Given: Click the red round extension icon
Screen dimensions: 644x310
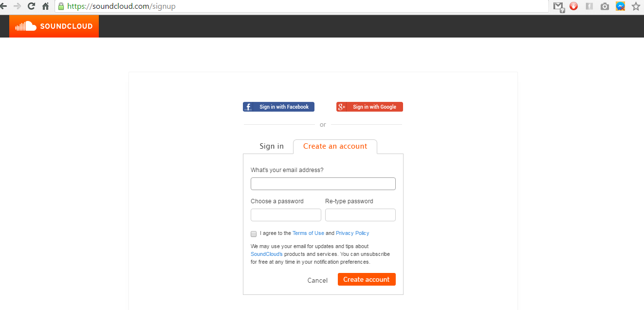Looking at the screenshot, I should (573, 6).
